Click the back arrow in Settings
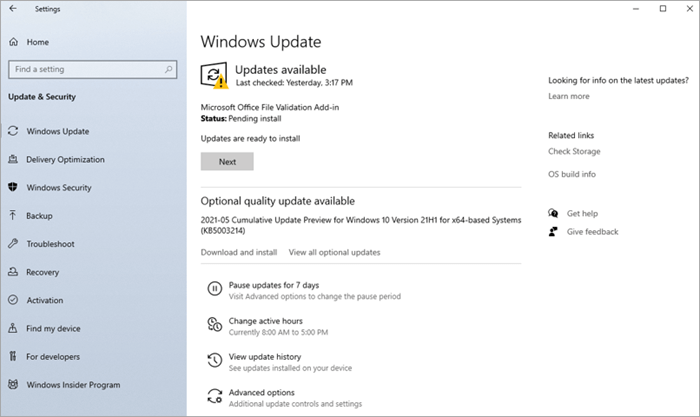 tap(13, 8)
